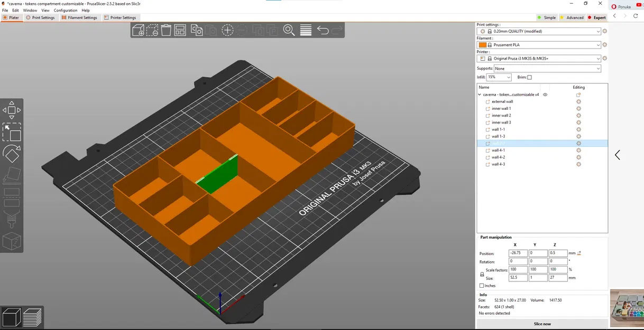The width and height of the screenshot is (644, 330).
Task: Select the Rotate tool in left toolbar
Action: coord(12,154)
